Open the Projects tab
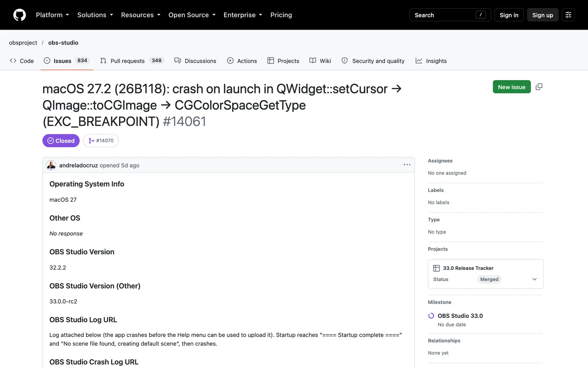The image size is (588, 368). 283,61
